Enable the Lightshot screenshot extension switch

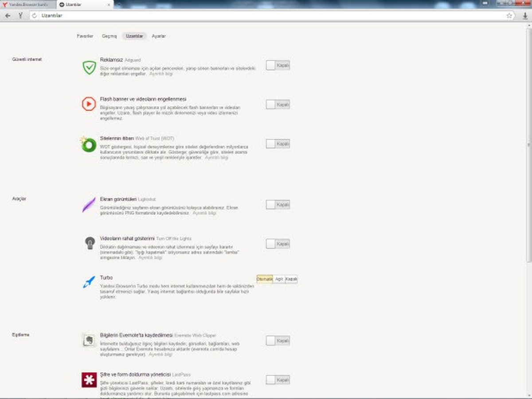click(278, 204)
